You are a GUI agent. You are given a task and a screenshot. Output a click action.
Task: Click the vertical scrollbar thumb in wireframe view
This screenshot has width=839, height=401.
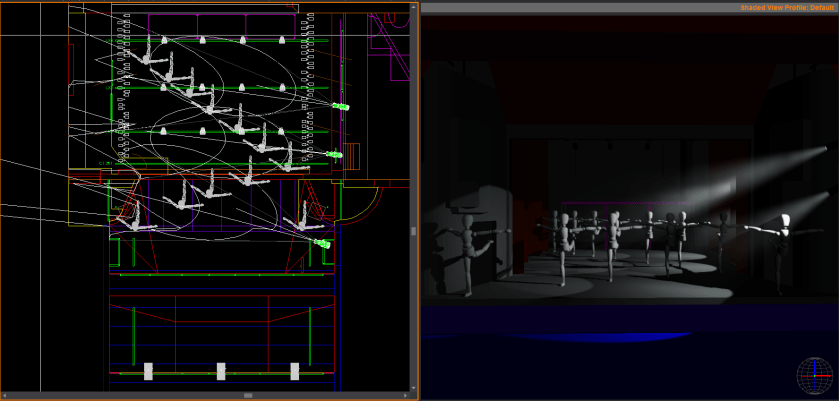[415, 231]
